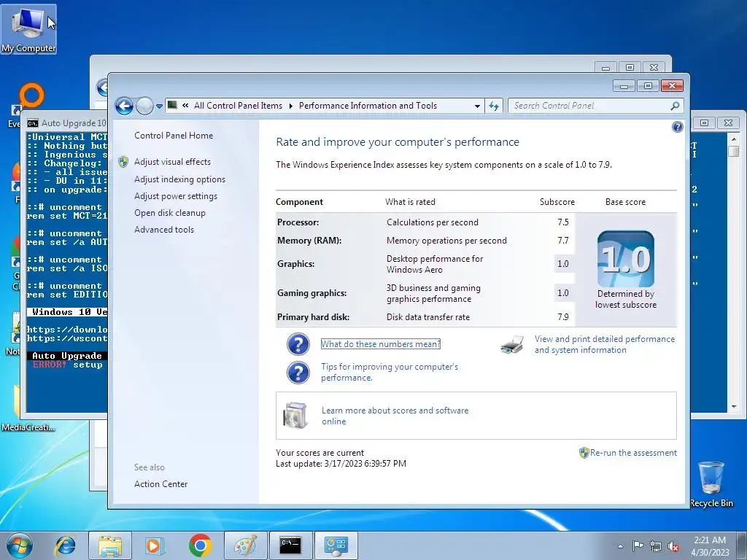
Task: Click the breadcrumb double-chevron expander
Action: (x=185, y=106)
